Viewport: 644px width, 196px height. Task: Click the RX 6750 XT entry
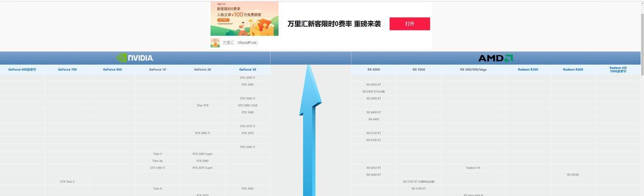point(373,133)
